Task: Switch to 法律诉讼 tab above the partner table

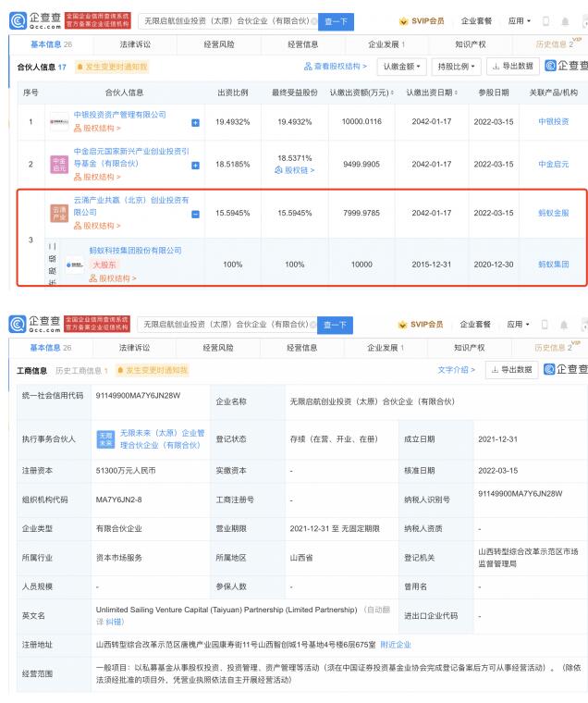Action: [135, 44]
